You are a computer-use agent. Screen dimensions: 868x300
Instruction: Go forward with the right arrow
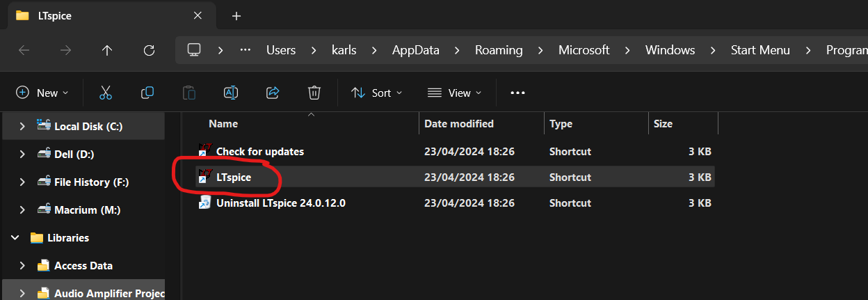(x=65, y=50)
